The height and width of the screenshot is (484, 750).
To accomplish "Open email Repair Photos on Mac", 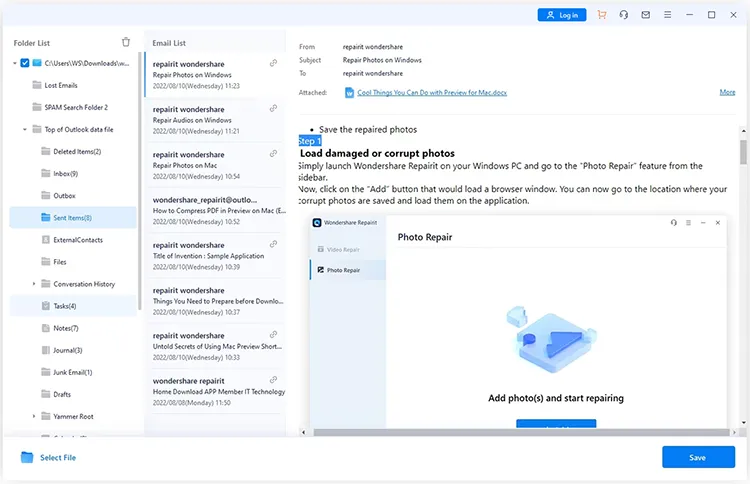I will coord(216,165).
